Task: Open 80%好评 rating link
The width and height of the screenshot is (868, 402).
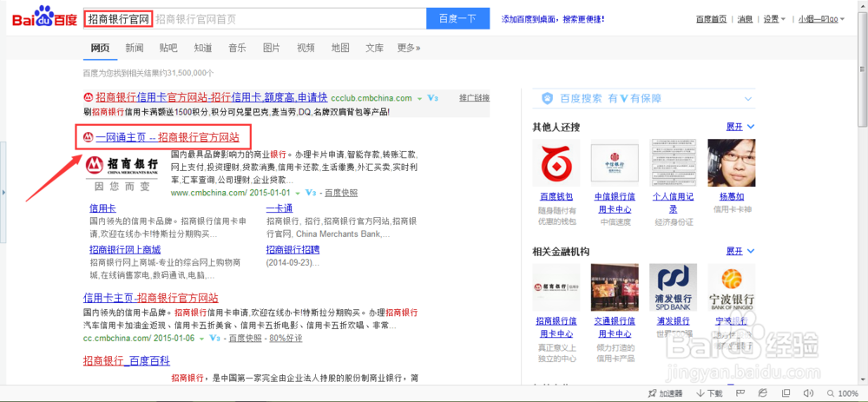Action: (286, 339)
